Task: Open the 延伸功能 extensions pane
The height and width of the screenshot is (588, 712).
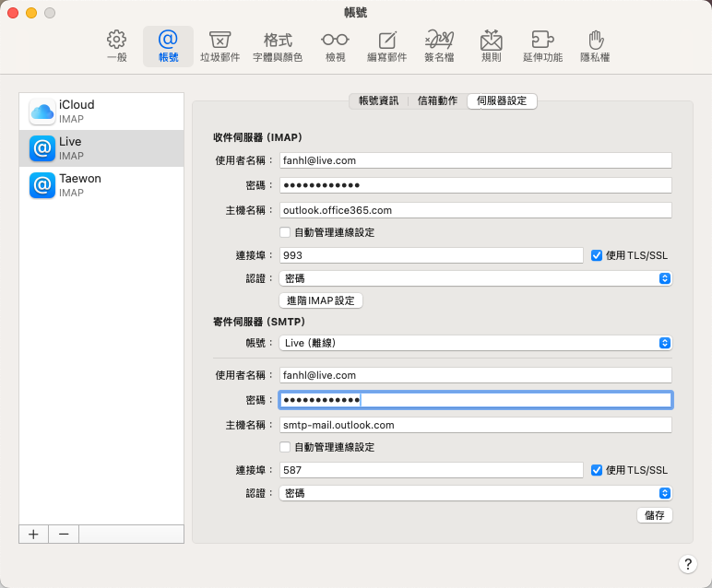Action: [542, 46]
